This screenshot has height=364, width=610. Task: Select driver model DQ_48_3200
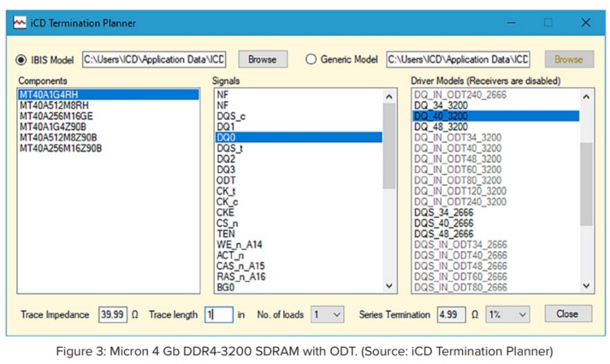pos(496,127)
